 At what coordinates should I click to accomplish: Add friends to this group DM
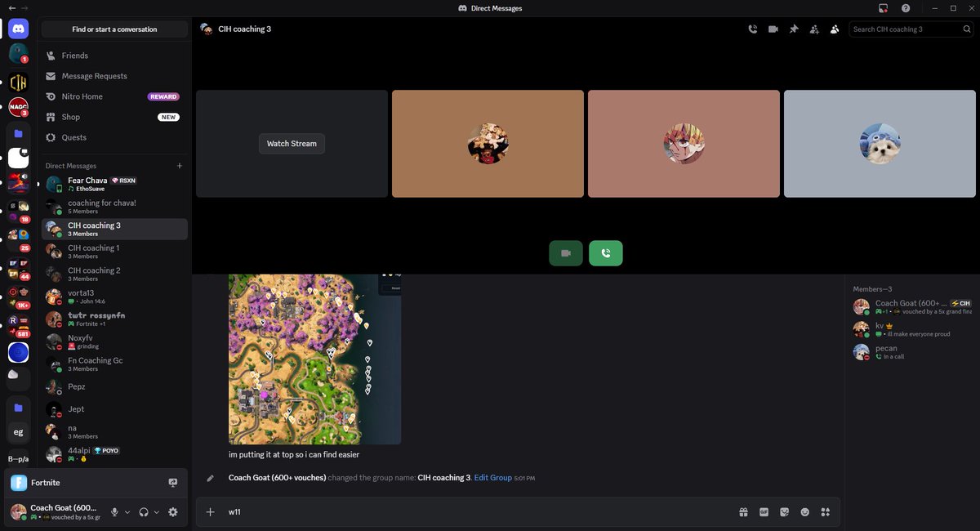[x=813, y=29]
